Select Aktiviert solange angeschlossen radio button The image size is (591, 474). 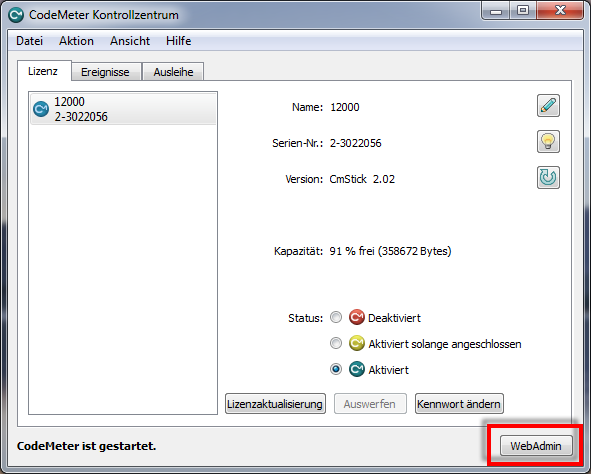click(x=336, y=343)
